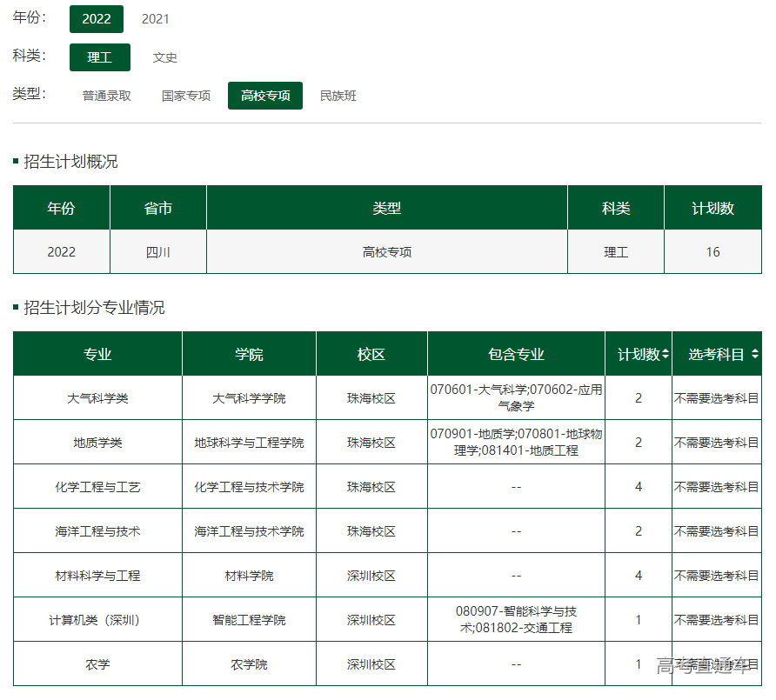The width and height of the screenshot is (776, 700).
Task: Click the 专业 column header
Action: coord(97,354)
